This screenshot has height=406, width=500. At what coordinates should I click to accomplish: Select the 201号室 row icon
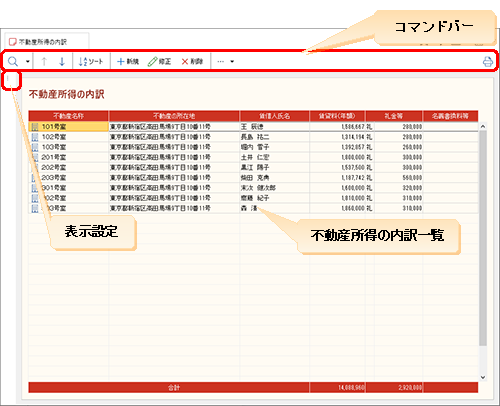(35, 157)
